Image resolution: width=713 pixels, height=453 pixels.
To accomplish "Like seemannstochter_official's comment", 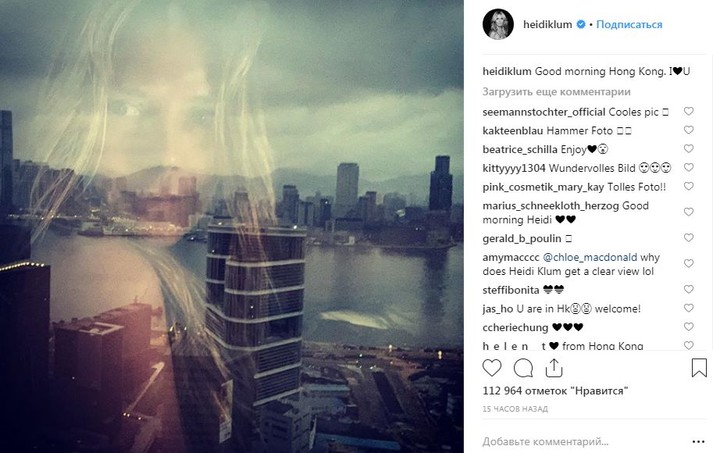I will tap(689, 111).
